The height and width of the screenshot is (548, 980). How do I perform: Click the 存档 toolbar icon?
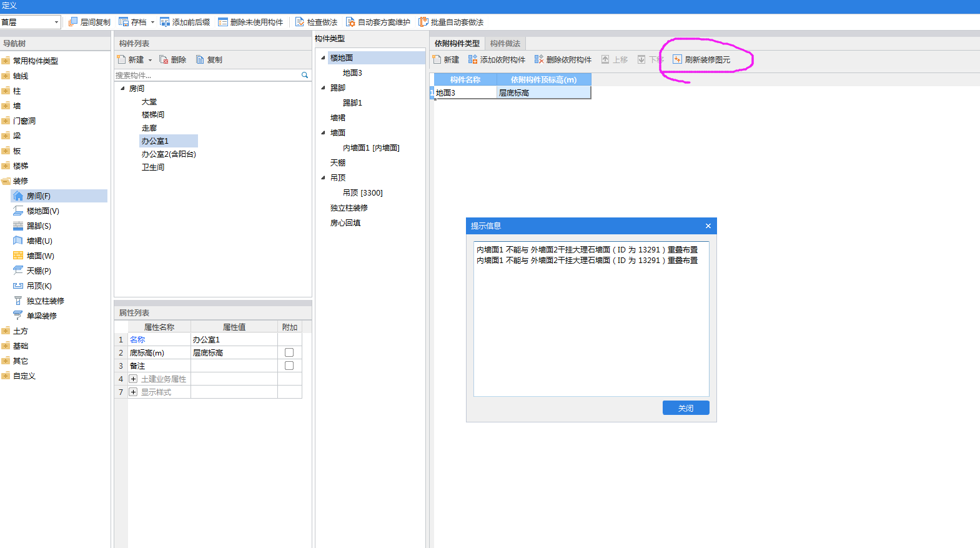pyautogui.click(x=124, y=22)
